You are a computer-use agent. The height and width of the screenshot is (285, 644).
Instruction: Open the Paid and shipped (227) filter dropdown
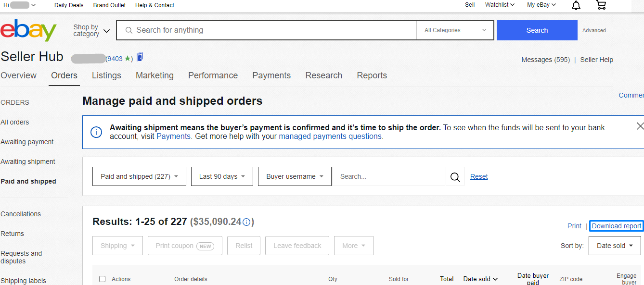pos(139,176)
